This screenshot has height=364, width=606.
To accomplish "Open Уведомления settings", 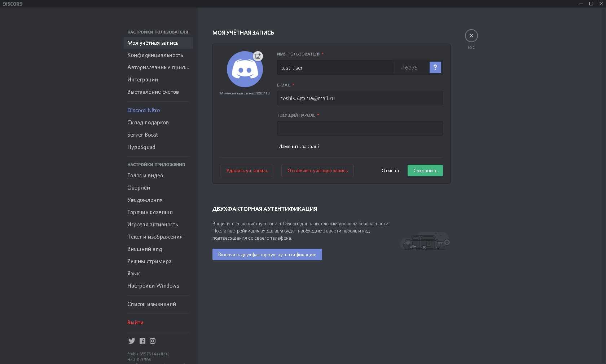I will (158, 200).
